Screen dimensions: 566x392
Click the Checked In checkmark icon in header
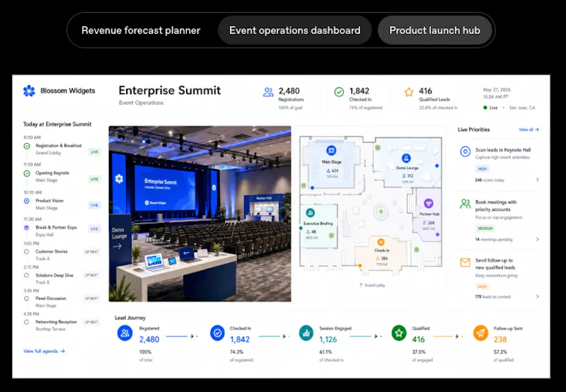tap(339, 93)
